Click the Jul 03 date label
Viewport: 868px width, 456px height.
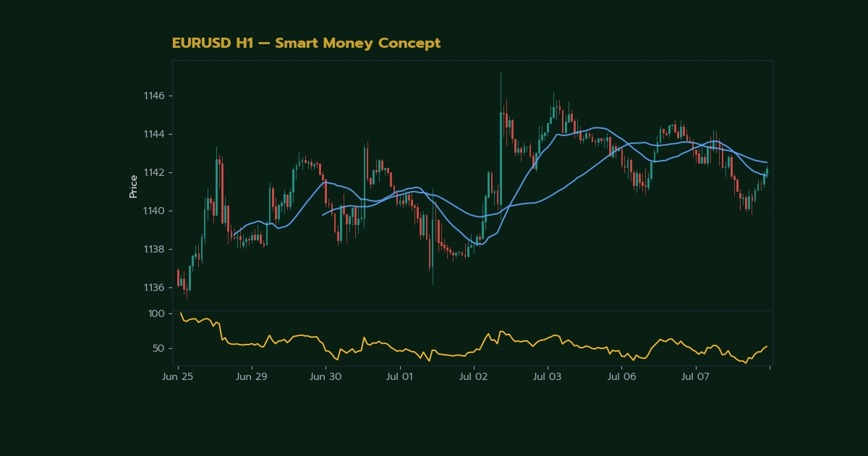pos(547,377)
